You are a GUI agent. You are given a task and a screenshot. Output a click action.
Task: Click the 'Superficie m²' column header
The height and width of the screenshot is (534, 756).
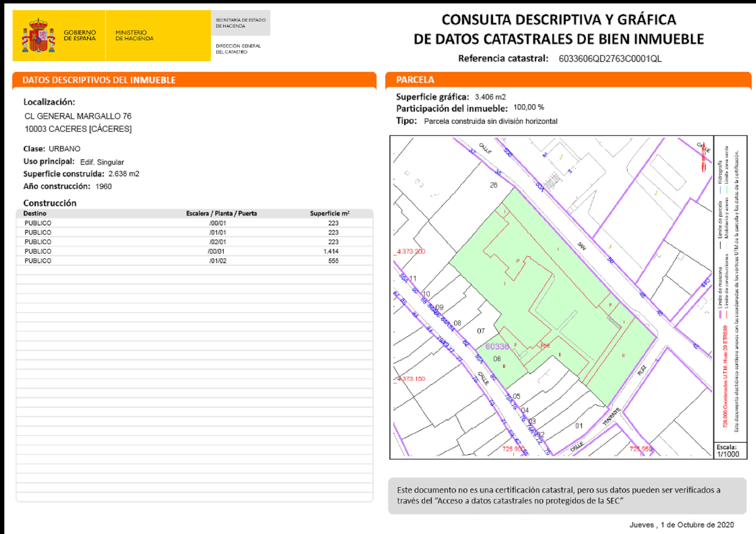click(x=329, y=214)
